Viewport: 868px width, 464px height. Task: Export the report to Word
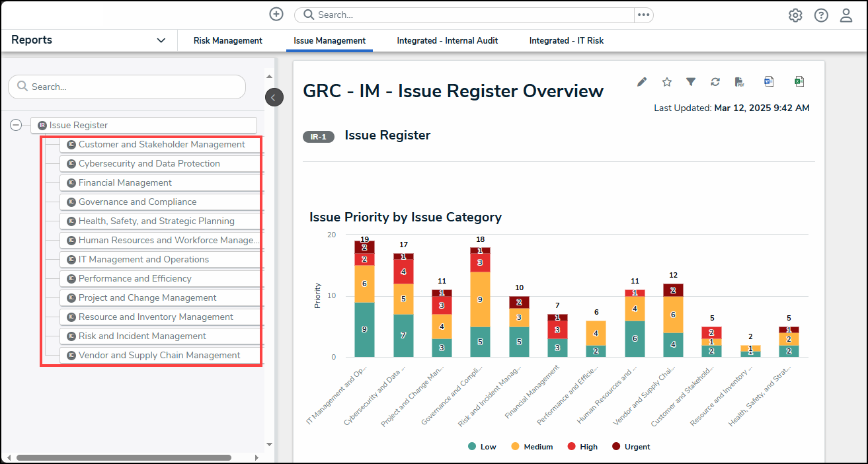[768, 82]
